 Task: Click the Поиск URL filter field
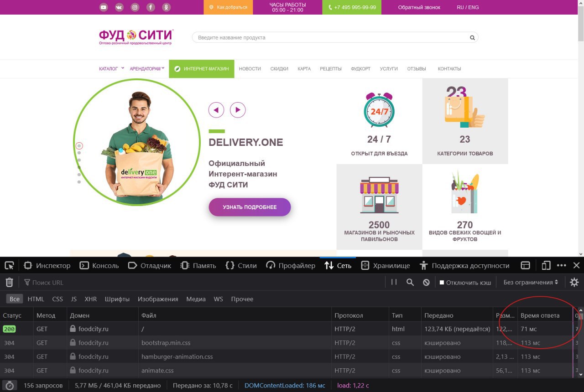pos(203,283)
